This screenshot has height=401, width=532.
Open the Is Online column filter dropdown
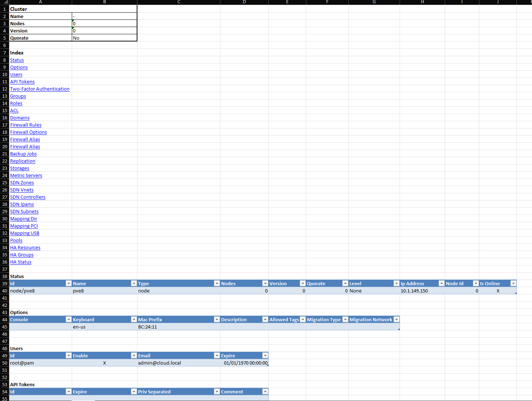pos(513,283)
